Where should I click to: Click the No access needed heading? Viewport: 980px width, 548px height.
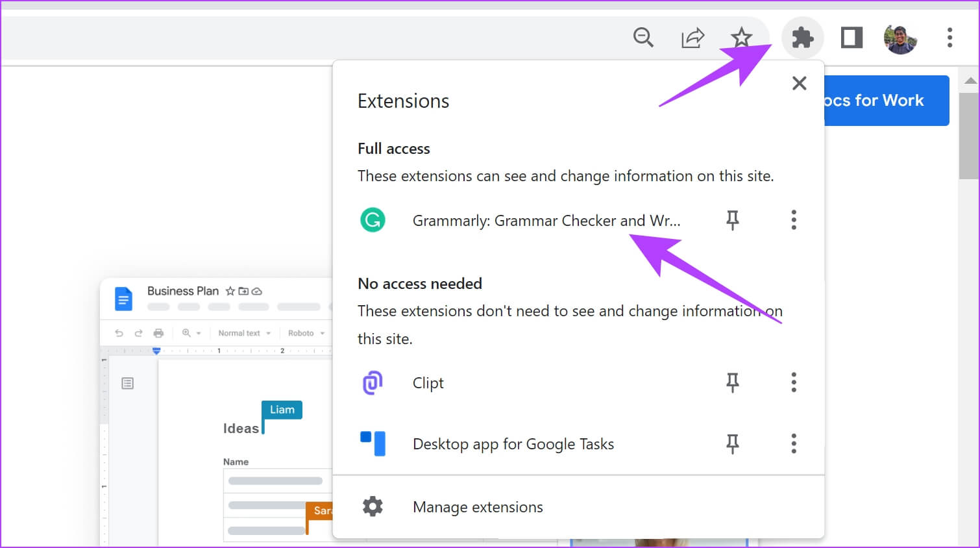(x=420, y=284)
